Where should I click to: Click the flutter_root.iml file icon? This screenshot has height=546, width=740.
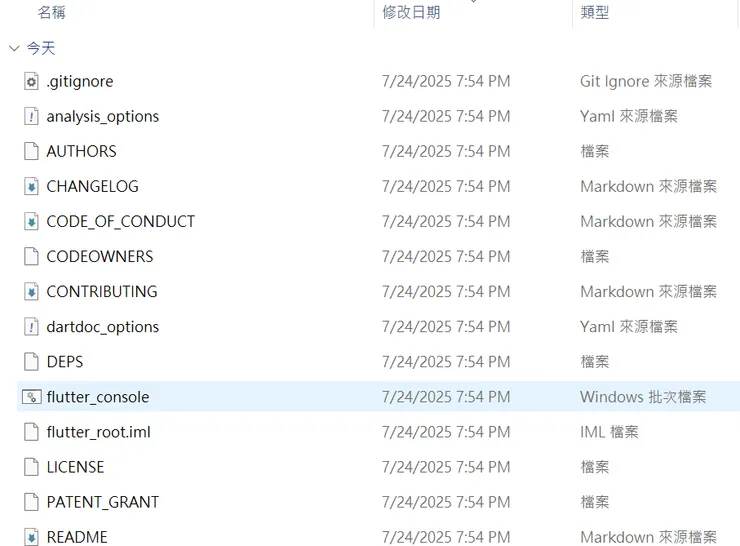tap(31, 432)
